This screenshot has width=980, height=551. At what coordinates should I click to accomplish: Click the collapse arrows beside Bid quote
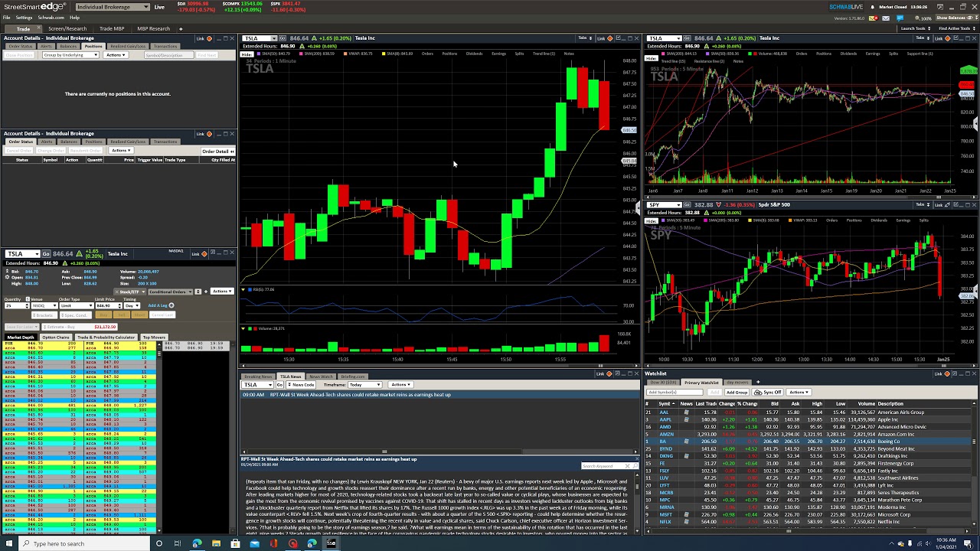click(7, 271)
